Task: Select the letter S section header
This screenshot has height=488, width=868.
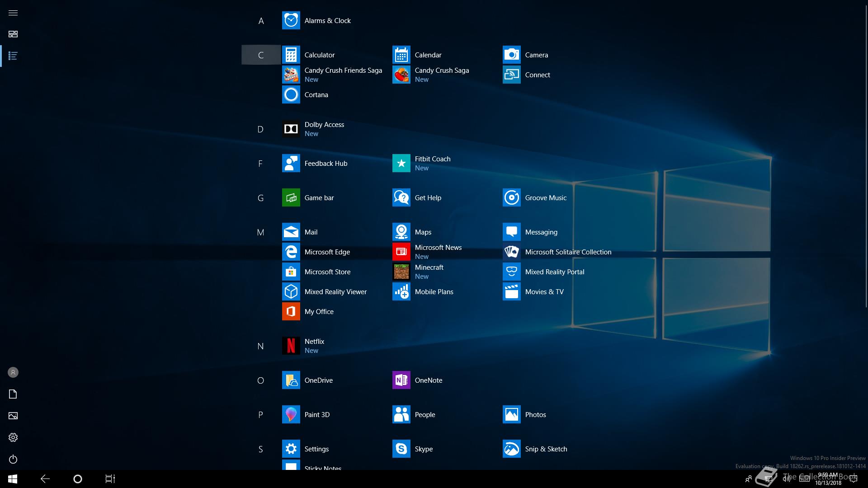Action: point(261,449)
